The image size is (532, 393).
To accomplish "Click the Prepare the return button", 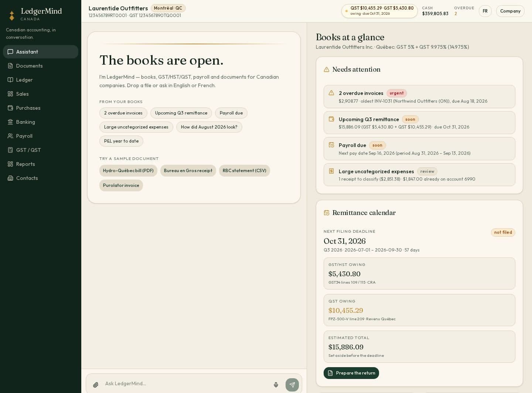I will (x=351, y=373).
